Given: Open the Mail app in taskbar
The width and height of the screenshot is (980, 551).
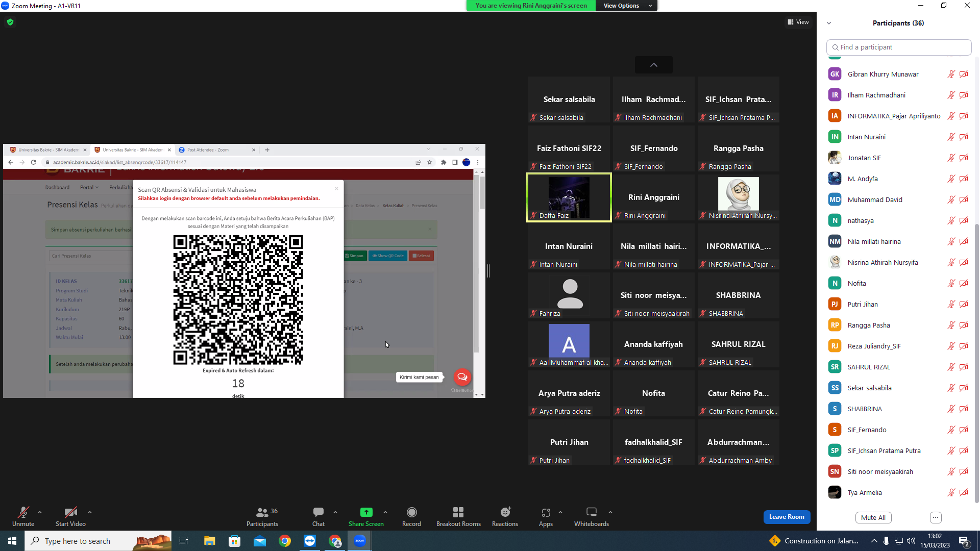Looking at the screenshot, I should [260, 541].
